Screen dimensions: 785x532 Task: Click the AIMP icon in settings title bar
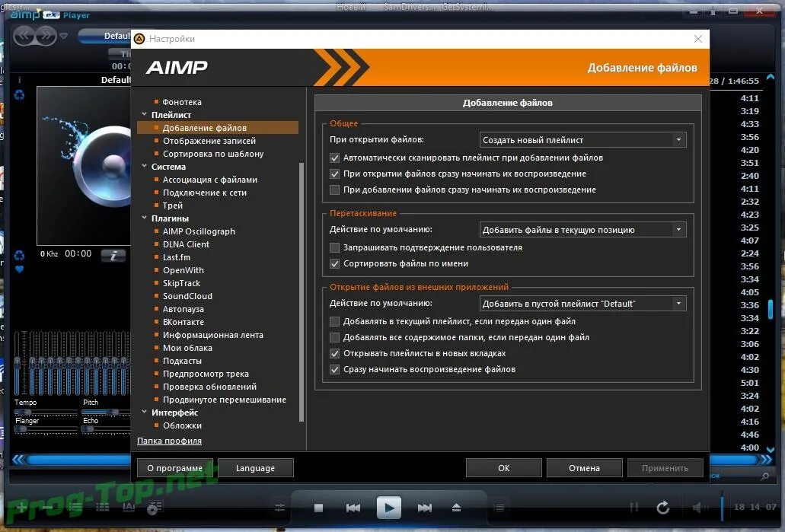tap(139, 39)
